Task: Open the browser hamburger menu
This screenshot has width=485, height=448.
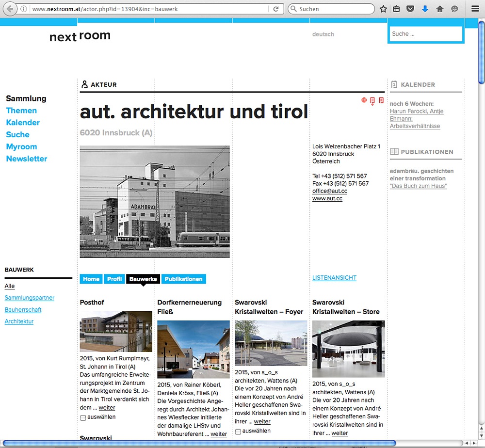Action: [475, 9]
